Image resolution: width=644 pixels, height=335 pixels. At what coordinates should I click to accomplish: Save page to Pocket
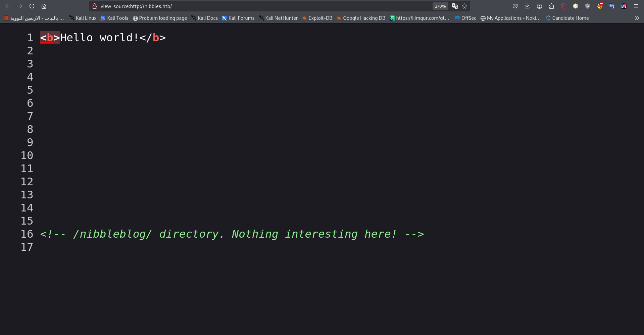[515, 6]
